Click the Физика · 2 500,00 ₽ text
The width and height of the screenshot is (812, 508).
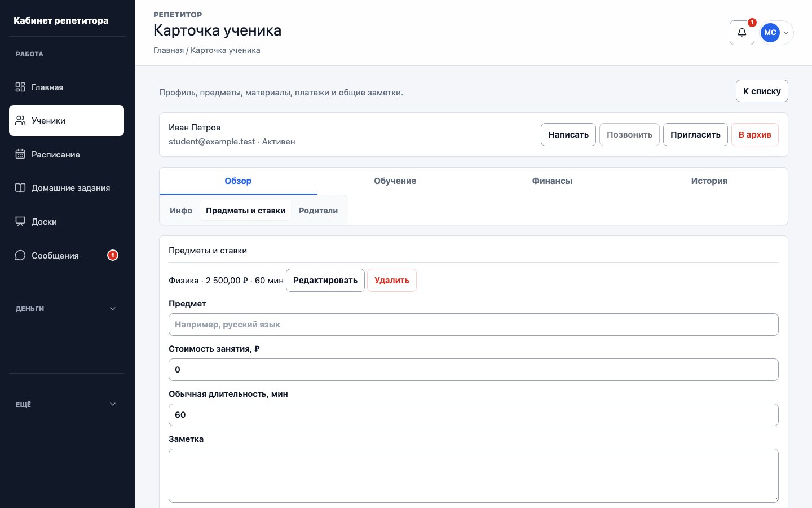coord(226,281)
